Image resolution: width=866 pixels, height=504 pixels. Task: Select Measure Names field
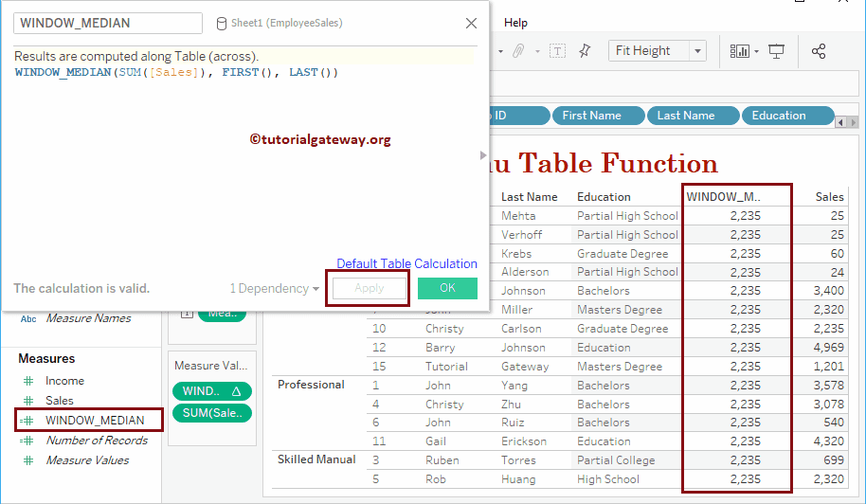(88, 318)
